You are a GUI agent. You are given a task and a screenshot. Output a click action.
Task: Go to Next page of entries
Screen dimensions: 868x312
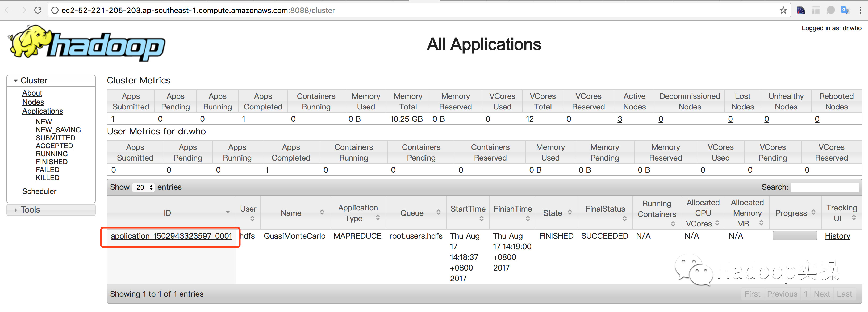[x=822, y=294]
